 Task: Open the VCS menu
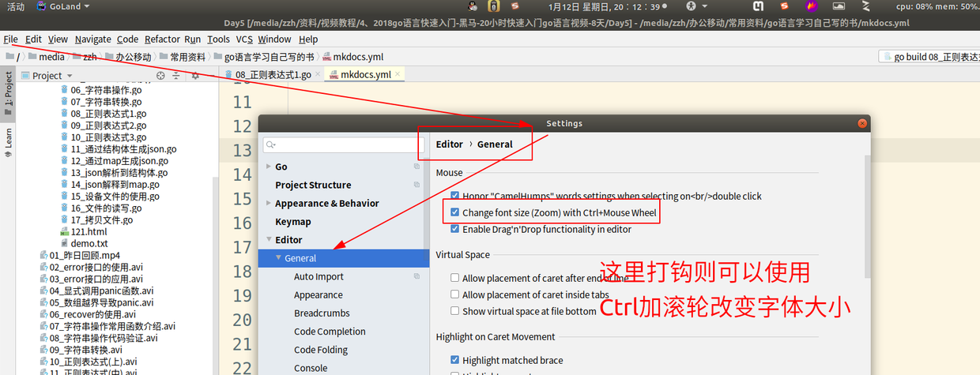[x=244, y=39]
